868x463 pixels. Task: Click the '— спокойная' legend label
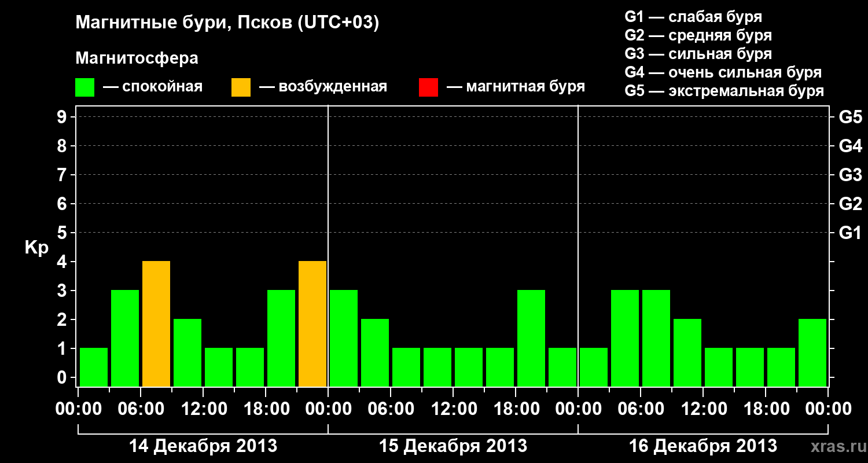(x=153, y=87)
